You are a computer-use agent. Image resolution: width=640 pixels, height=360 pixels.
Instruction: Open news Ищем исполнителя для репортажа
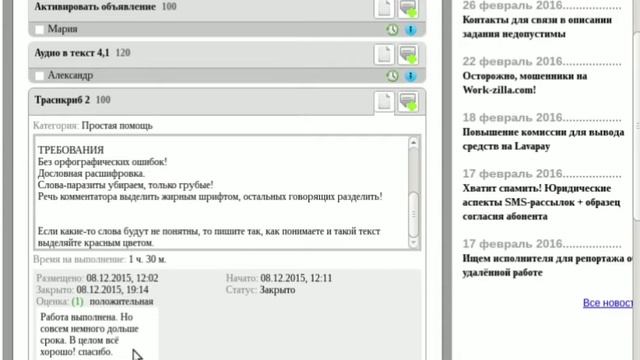coord(547,265)
